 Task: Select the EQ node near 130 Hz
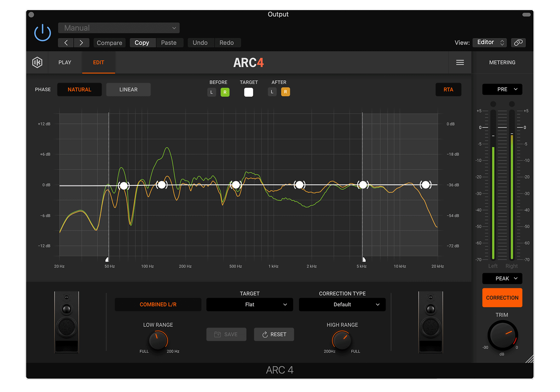pyautogui.click(x=162, y=184)
